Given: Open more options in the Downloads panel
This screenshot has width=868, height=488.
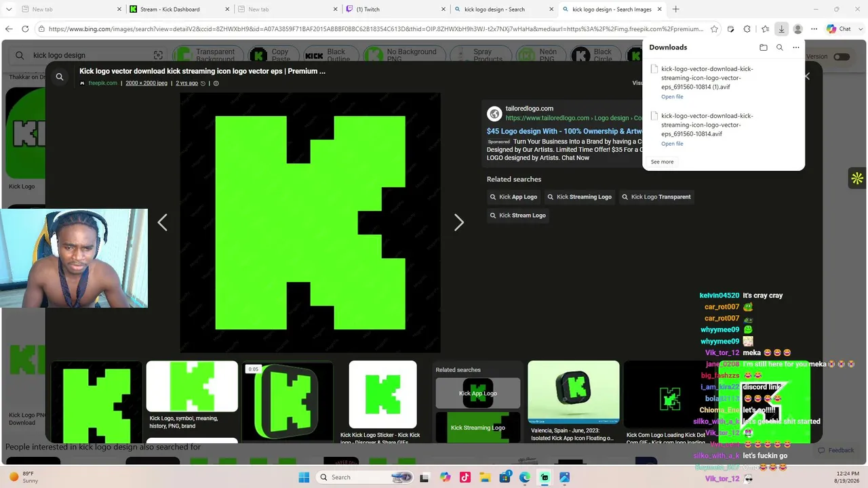Looking at the screenshot, I should click(x=796, y=47).
